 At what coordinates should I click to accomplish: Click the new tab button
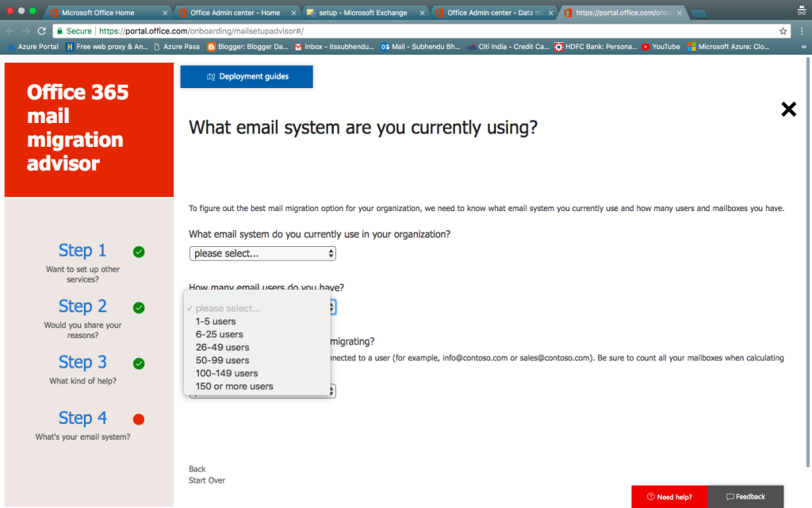[699, 13]
